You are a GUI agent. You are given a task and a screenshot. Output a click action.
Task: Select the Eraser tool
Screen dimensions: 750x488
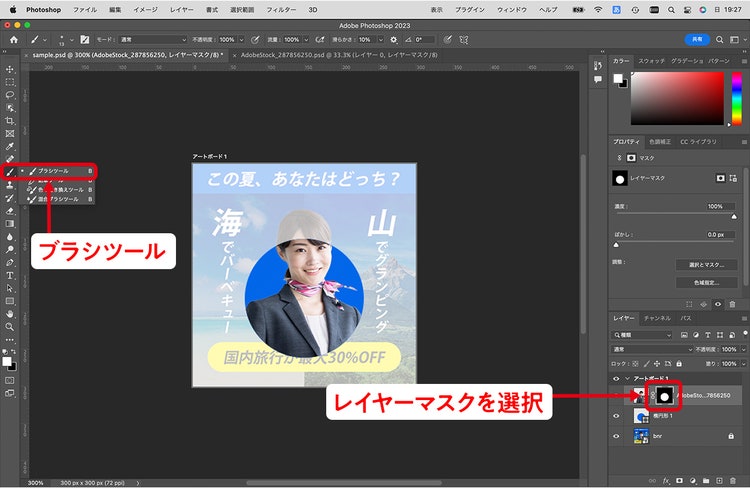click(x=10, y=211)
